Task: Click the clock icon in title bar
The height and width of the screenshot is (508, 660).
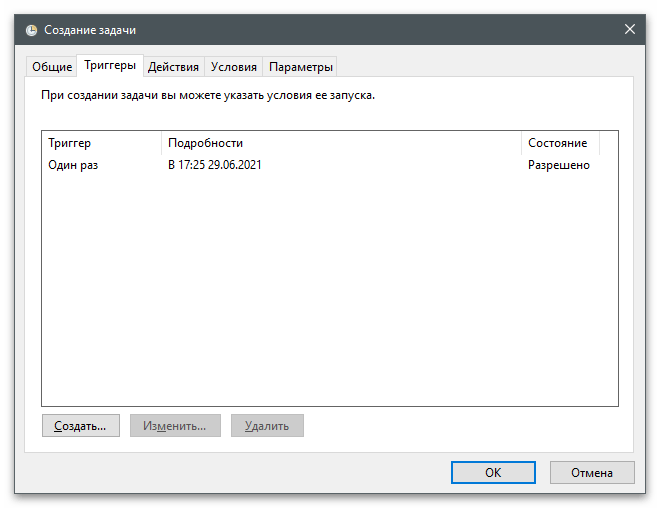Action: click(31, 30)
